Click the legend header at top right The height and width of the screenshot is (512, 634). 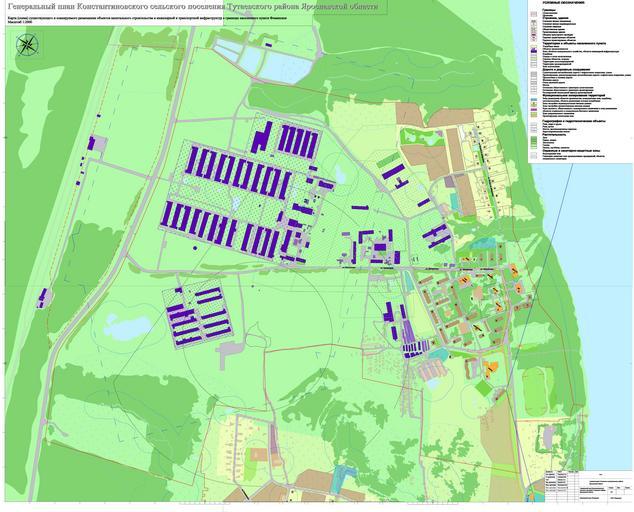pyautogui.click(x=563, y=4)
